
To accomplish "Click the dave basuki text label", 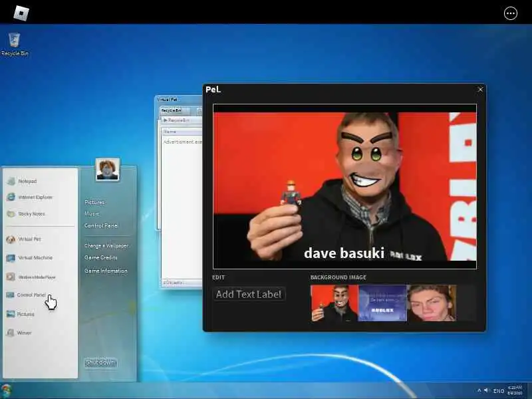I will click(x=344, y=253).
